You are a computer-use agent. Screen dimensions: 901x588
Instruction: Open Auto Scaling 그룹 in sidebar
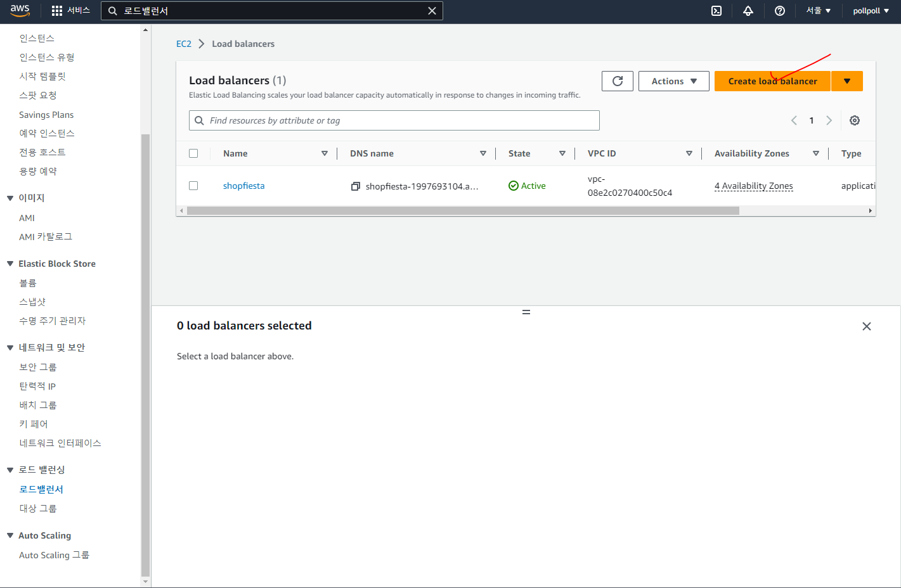pyautogui.click(x=54, y=555)
